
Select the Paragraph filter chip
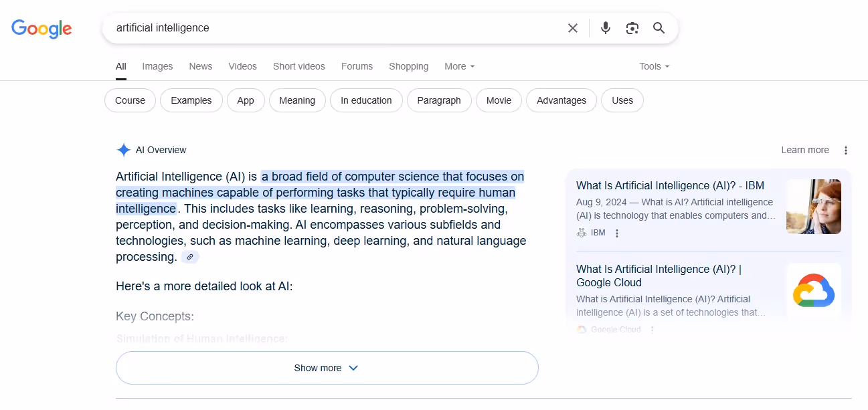pos(439,100)
